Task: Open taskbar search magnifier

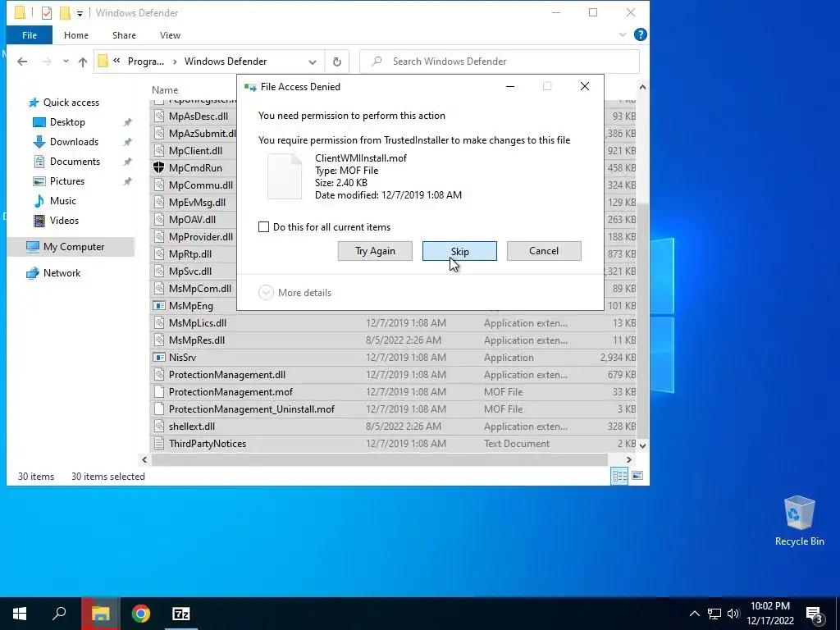Action: click(x=59, y=614)
